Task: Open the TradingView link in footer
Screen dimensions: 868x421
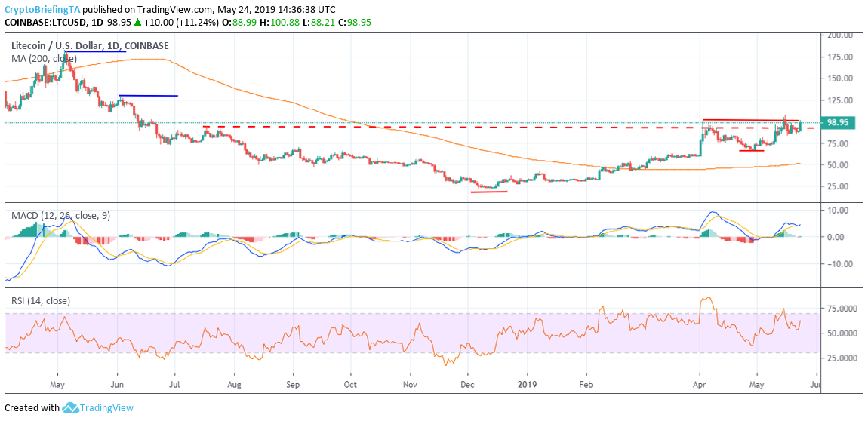Action: point(107,408)
